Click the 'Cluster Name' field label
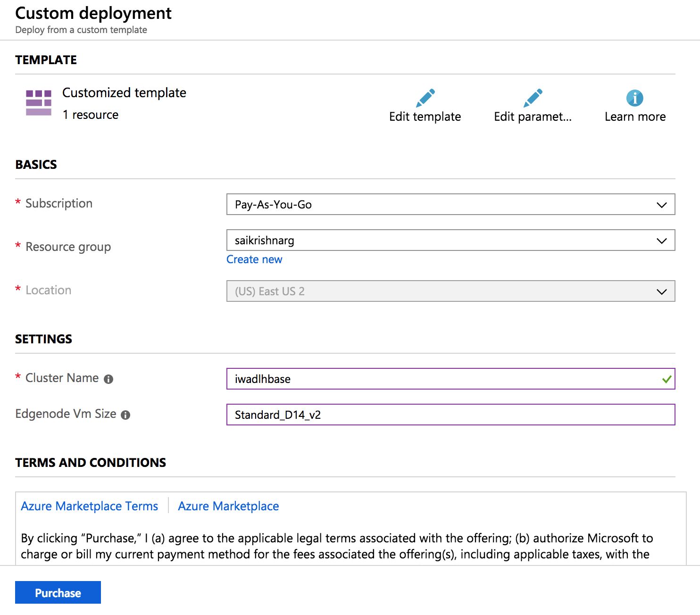This screenshot has height=615, width=700. (x=62, y=378)
